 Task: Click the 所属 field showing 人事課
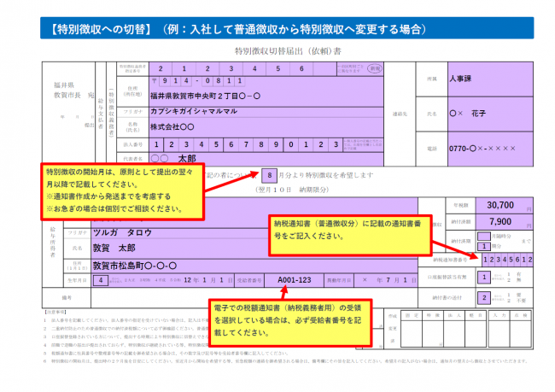[x=491, y=79]
